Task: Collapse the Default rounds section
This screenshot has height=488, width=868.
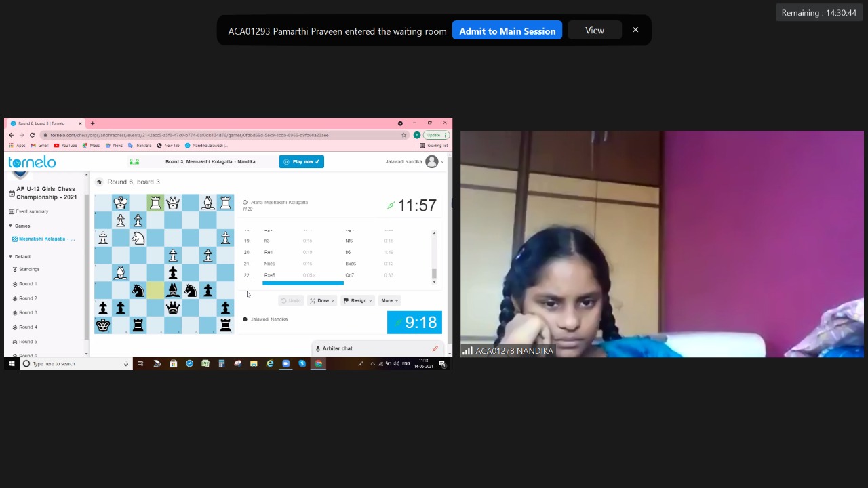Action: [x=10, y=256]
